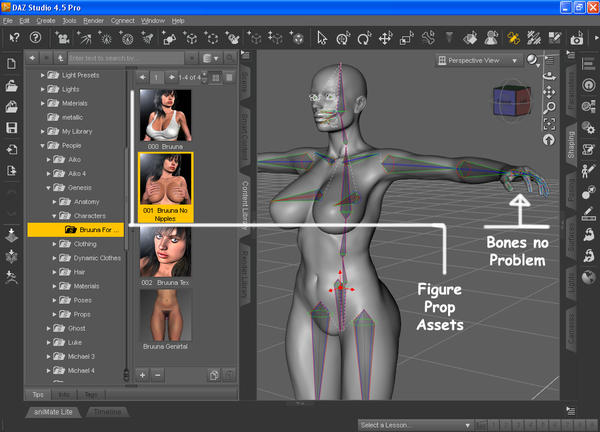Screen dimensions: 600x432
Task: Open the Render menu
Action: (x=93, y=21)
